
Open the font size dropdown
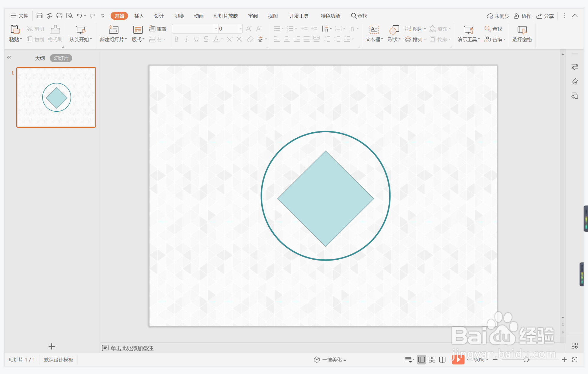pos(240,29)
